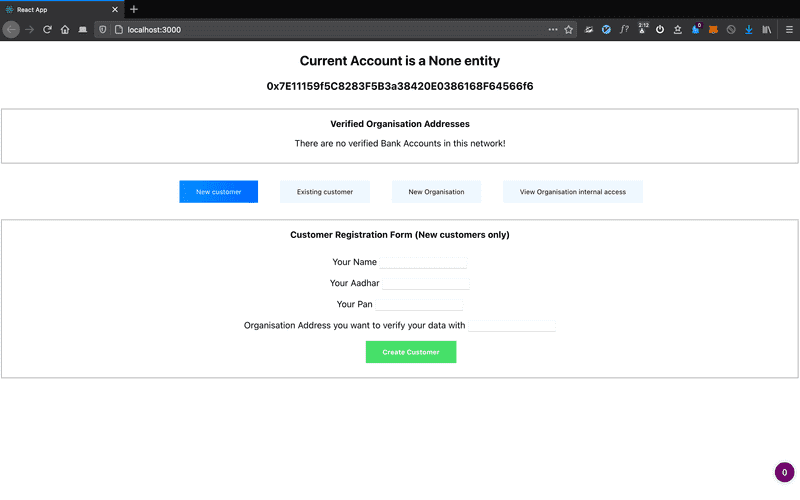This screenshot has height=500, width=800.
Task: Open the library bookshelf icon
Action: 767,30
